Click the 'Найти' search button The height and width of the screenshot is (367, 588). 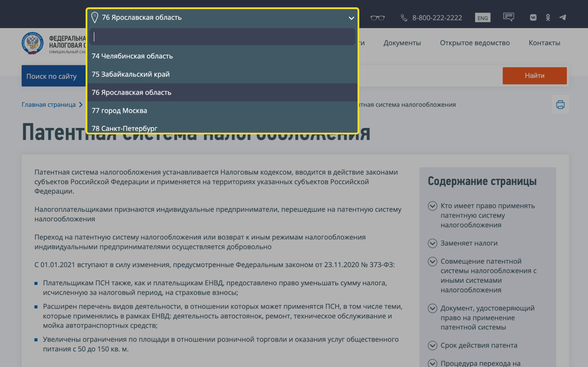click(x=534, y=75)
